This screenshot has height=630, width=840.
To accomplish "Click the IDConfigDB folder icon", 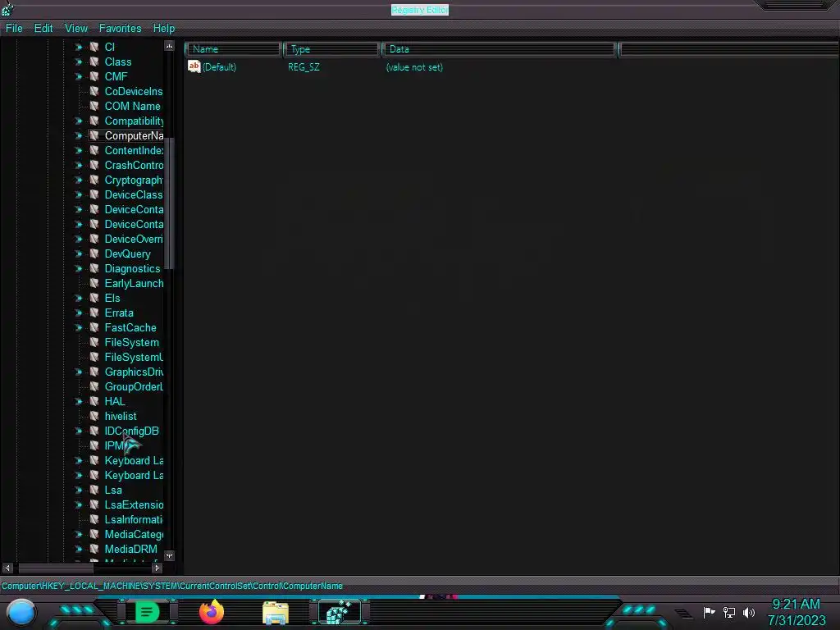I will pos(94,431).
